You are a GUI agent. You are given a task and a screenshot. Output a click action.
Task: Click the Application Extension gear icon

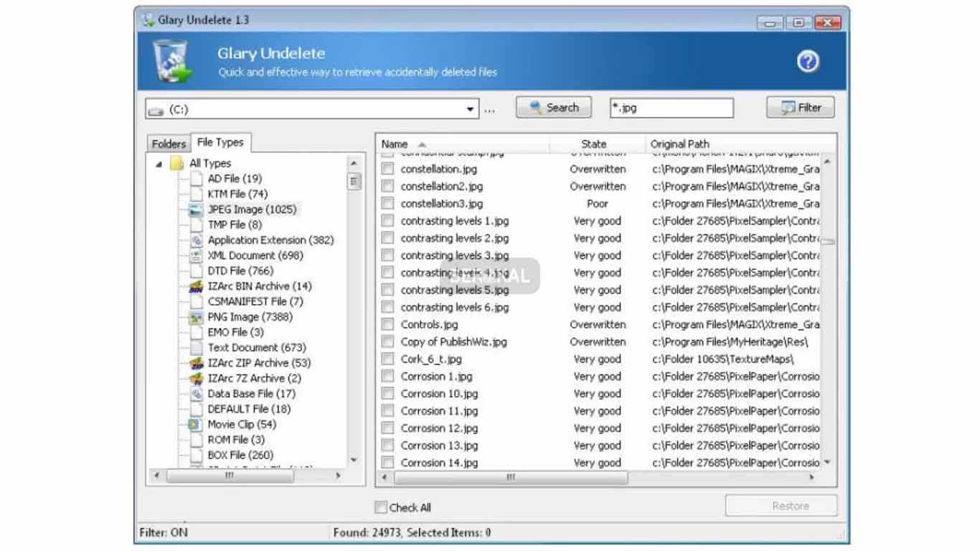(x=196, y=240)
